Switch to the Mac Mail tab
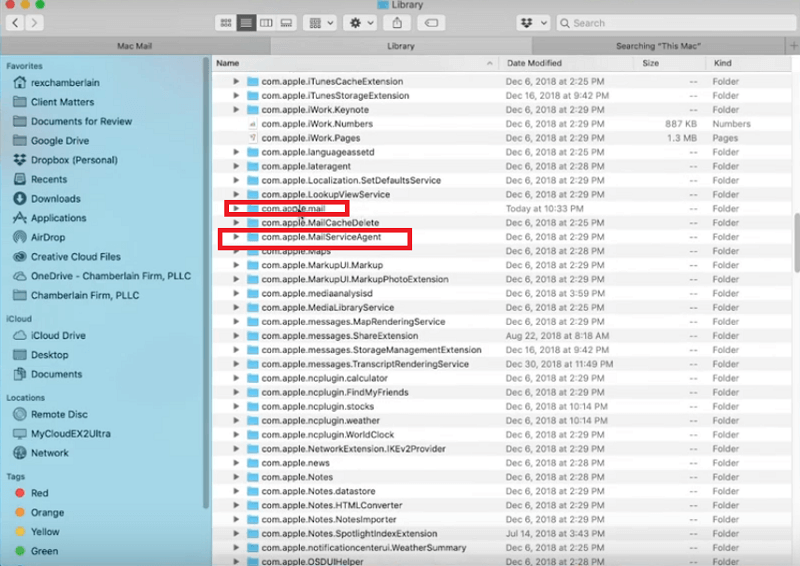 pyautogui.click(x=135, y=46)
